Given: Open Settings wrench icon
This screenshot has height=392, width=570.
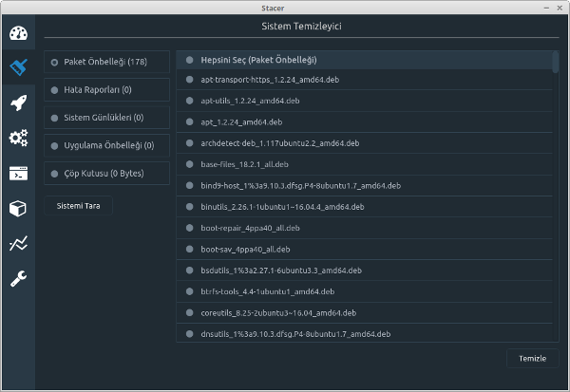Looking at the screenshot, I should [x=18, y=279].
